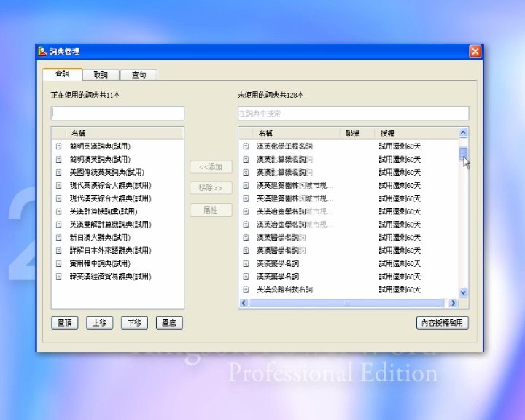The image size is (525, 420).
Task: Click the horizontal scrollbar thumb in the unused list
Action: [346, 303]
